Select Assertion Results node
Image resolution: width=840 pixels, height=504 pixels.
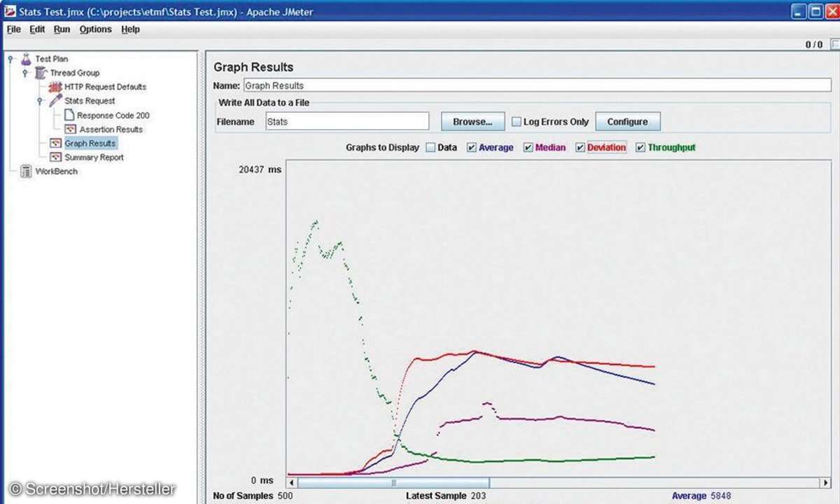click(111, 129)
